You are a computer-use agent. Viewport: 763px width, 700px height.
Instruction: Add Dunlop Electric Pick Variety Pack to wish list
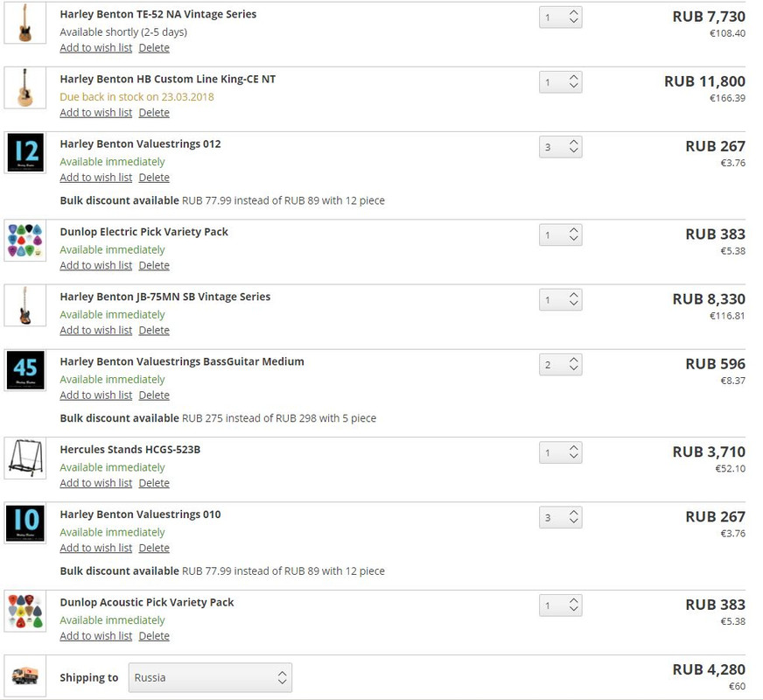pyautogui.click(x=96, y=266)
